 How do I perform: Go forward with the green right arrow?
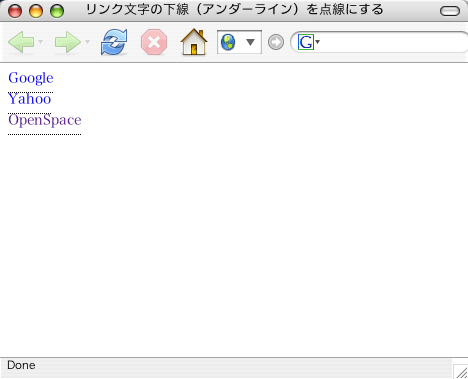click(68, 42)
